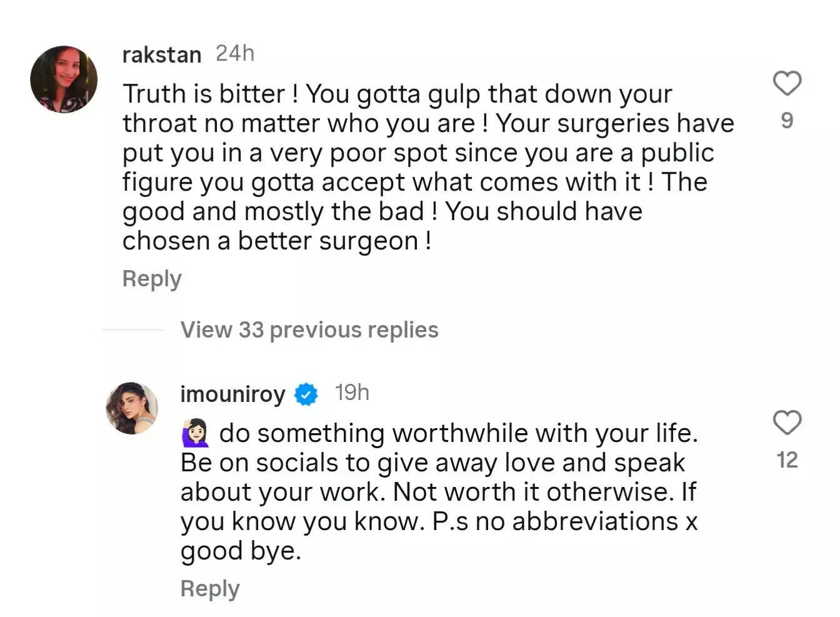Click the 24h timestamp on rakstan's comment
This screenshot has width=840, height=617.
235,54
